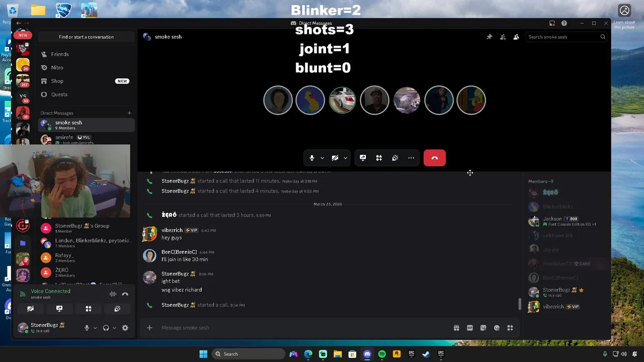
Task: Deafen with the headphones icon
Action: pos(106,328)
